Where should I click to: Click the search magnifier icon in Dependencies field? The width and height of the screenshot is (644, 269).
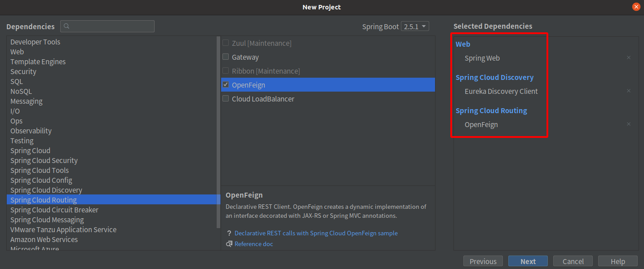coord(67,26)
